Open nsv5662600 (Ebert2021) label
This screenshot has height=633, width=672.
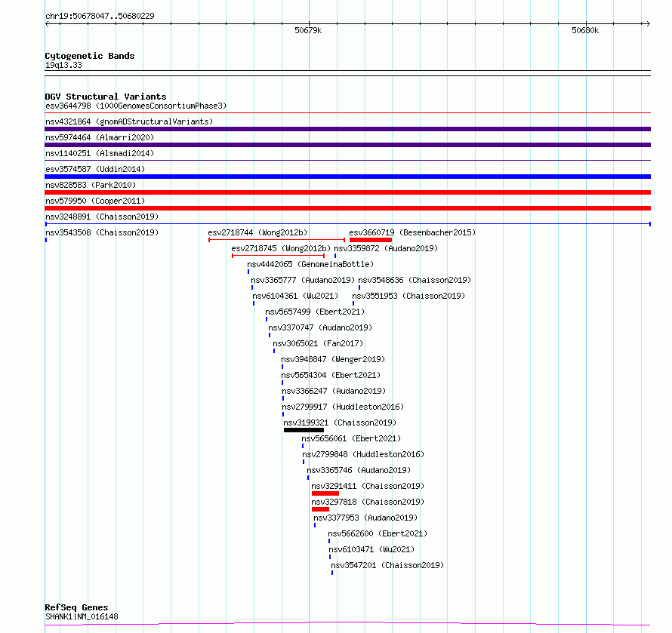point(378,533)
